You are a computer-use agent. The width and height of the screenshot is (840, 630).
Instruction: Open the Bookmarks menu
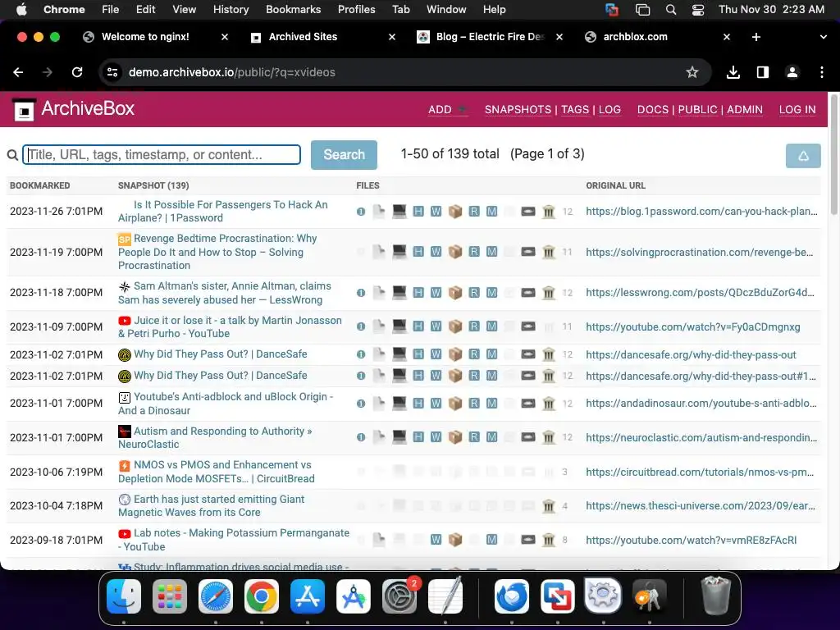293,10
